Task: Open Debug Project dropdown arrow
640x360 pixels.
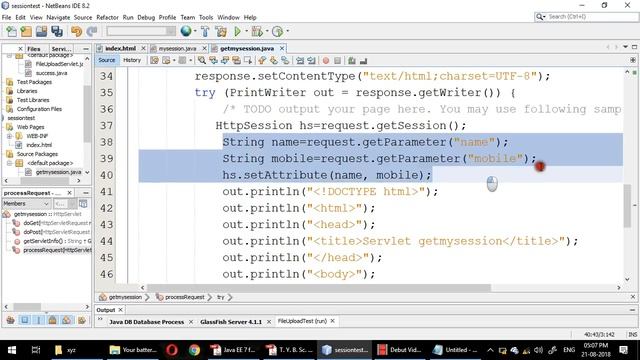Action: click(267, 31)
